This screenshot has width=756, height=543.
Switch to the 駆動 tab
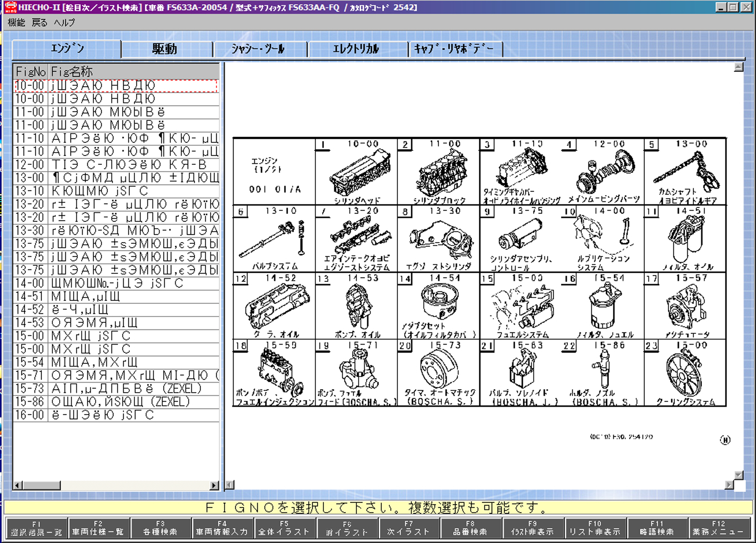166,49
